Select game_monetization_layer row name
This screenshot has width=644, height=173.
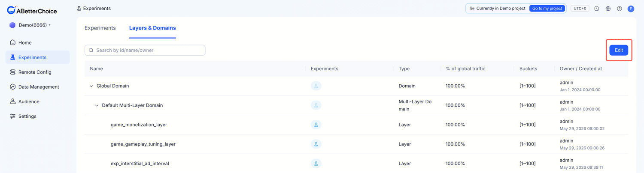point(139,125)
